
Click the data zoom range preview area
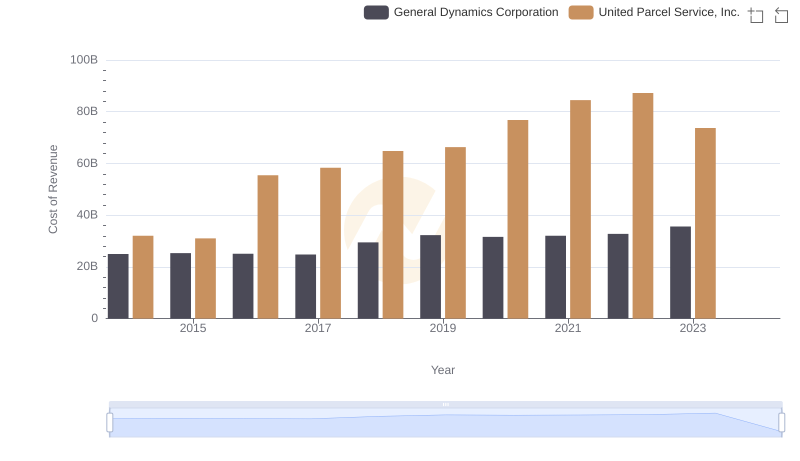(445, 423)
